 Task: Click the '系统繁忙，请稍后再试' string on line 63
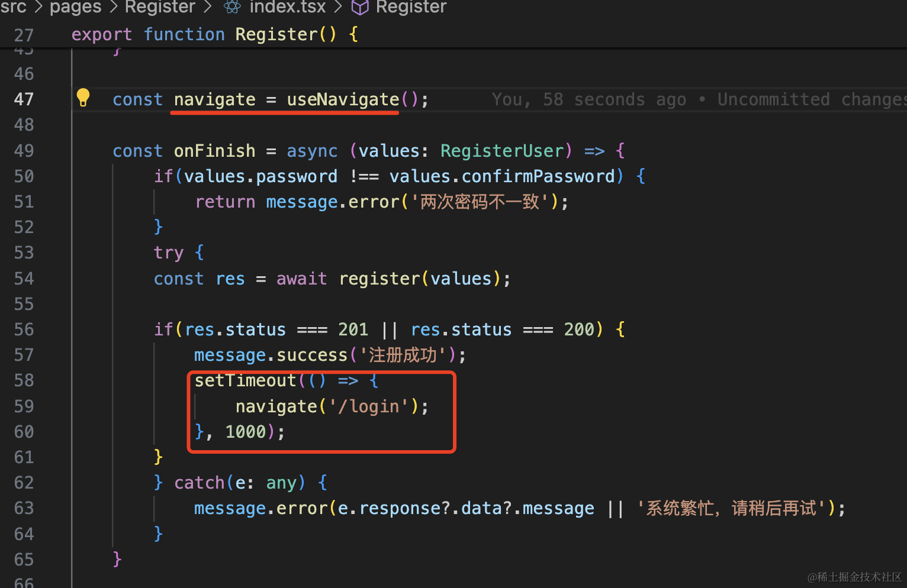coord(732,508)
